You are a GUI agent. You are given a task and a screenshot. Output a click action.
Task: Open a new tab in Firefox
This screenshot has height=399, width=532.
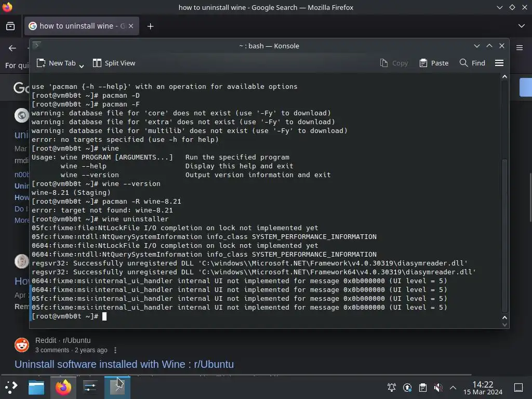click(150, 26)
